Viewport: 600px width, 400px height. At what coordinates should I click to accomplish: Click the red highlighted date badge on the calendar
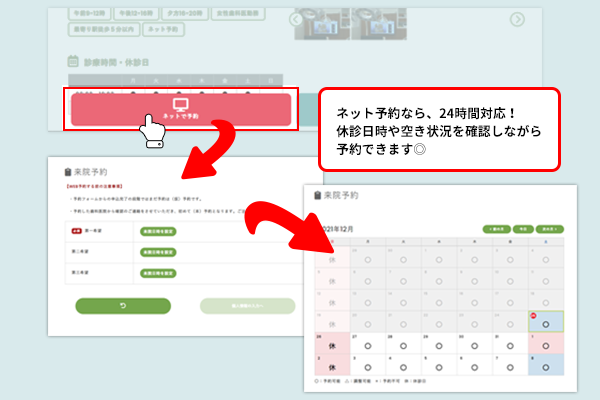click(533, 316)
